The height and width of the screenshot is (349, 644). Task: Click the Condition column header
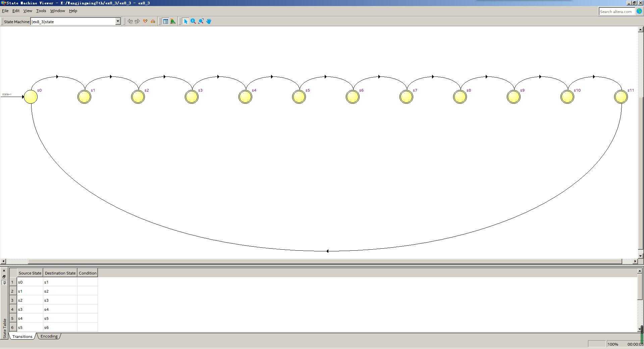tap(88, 273)
